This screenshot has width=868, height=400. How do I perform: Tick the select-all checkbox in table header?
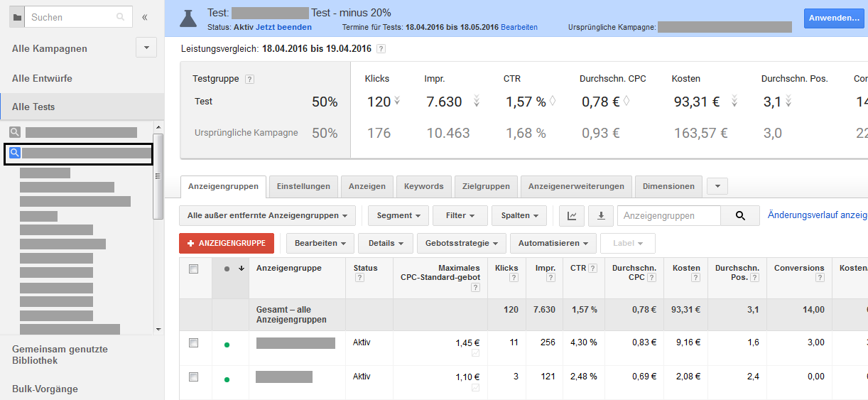coord(193,269)
